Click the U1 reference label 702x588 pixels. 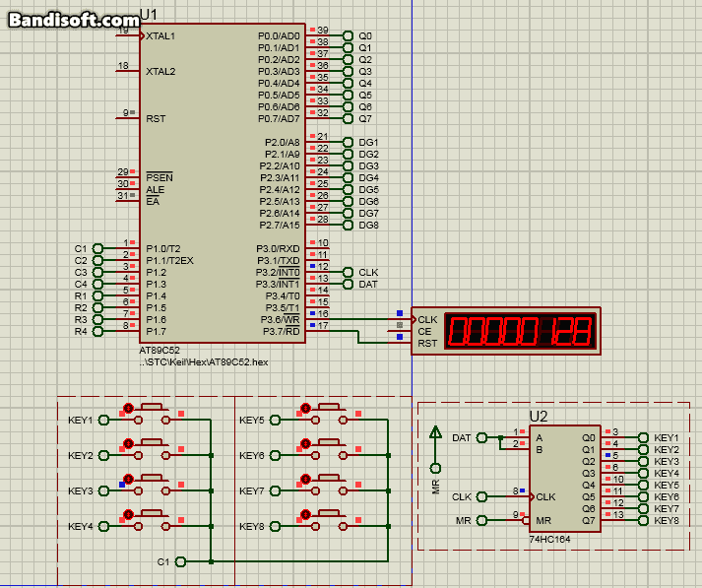149,15
